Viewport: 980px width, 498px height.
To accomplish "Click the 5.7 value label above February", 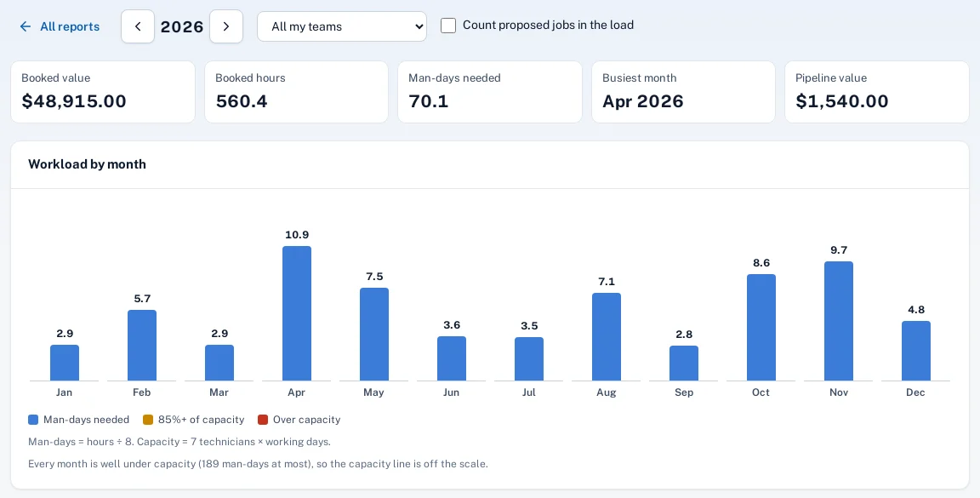I will (x=142, y=299).
